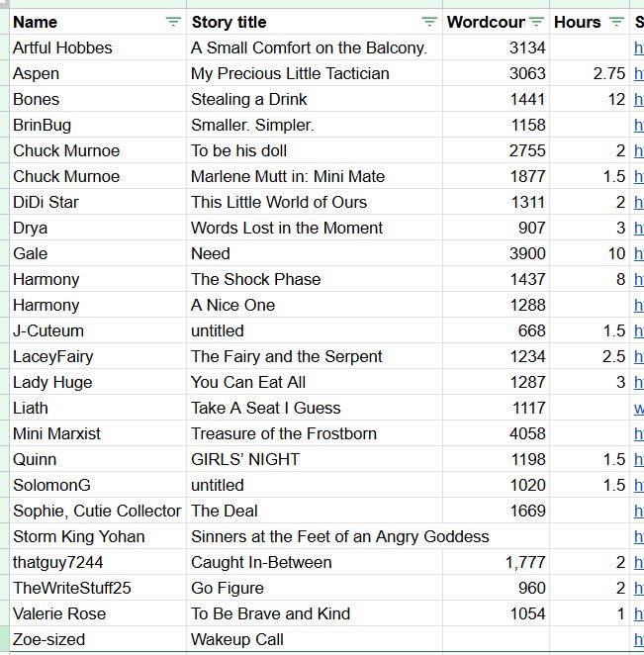
Task: Select the wordcount cell 668
Action: [496, 330]
